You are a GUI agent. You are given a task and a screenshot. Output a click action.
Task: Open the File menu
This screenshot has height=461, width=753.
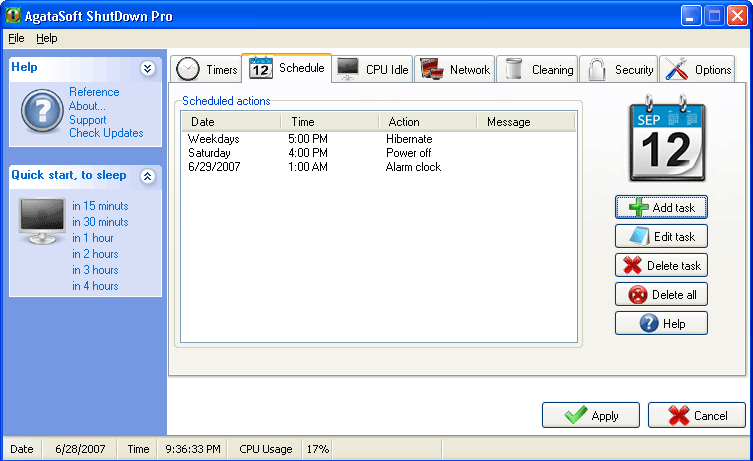tap(16, 38)
